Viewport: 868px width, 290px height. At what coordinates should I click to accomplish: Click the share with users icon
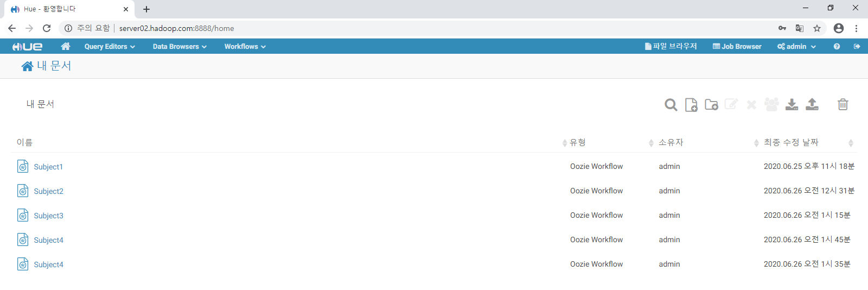[x=771, y=104]
